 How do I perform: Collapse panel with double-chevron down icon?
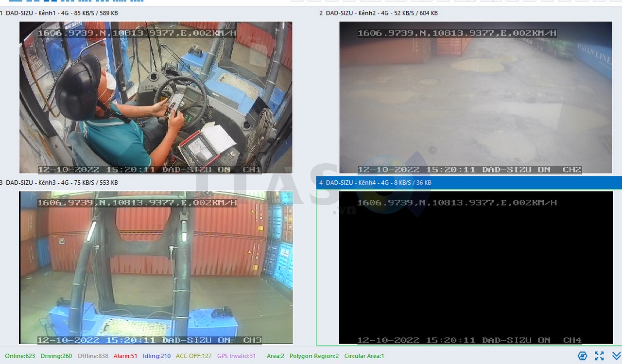coord(616,356)
